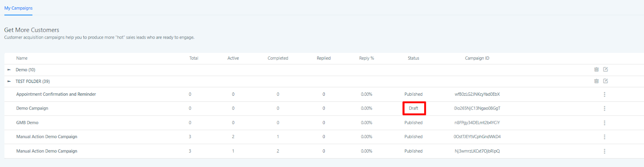The width and height of the screenshot is (644, 167).
Task: Click Published status of Appointment Confirmation row
Action: (x=413, y=94)
